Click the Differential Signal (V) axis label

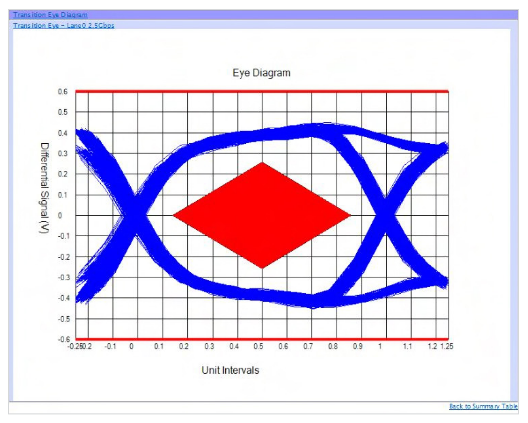click(44, 188)
